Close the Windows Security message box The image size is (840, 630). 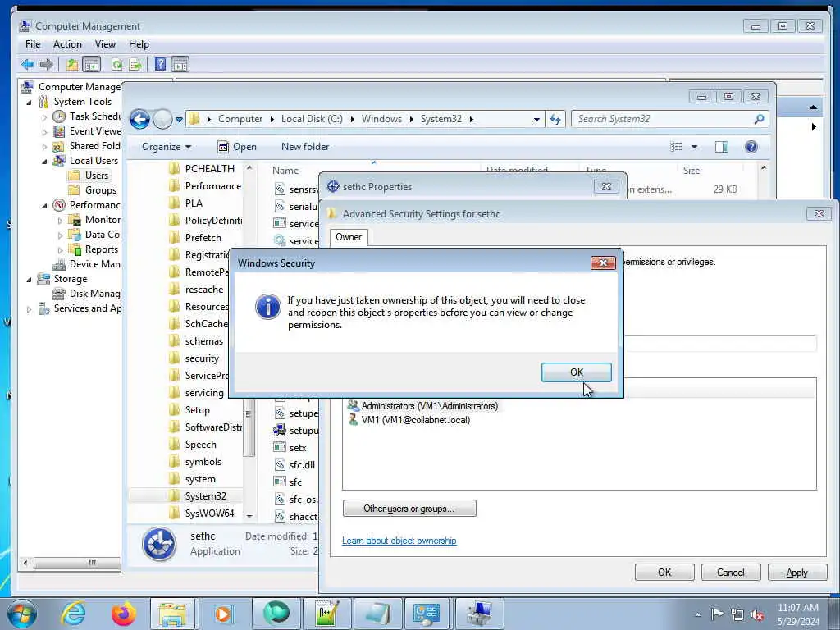click(603, 262)
